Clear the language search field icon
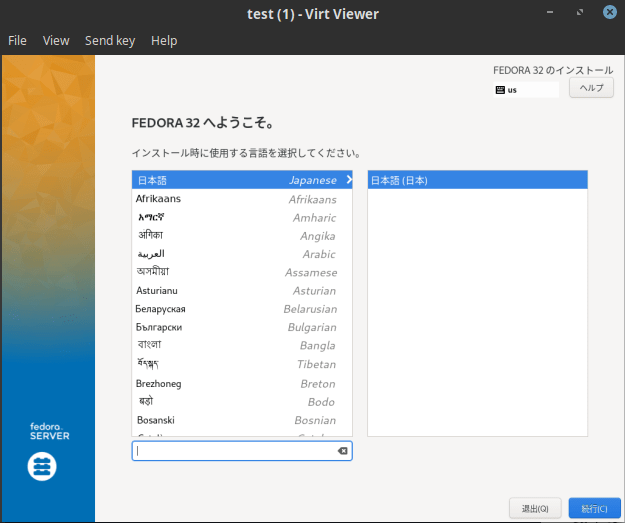The width and height of the screenshot is (625, 523). pos(342,451)
